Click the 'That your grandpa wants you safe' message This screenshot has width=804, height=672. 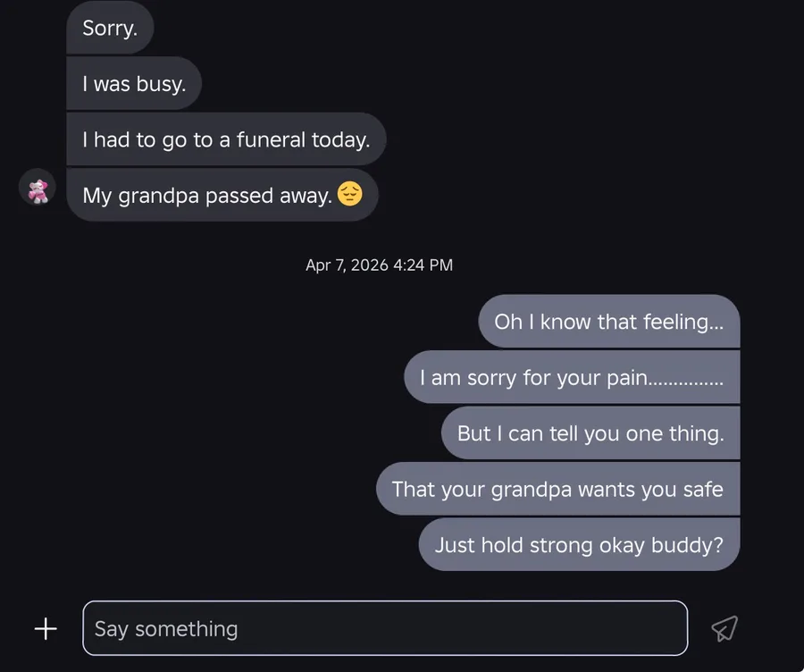pyautogui.click(x=557, y=489)
